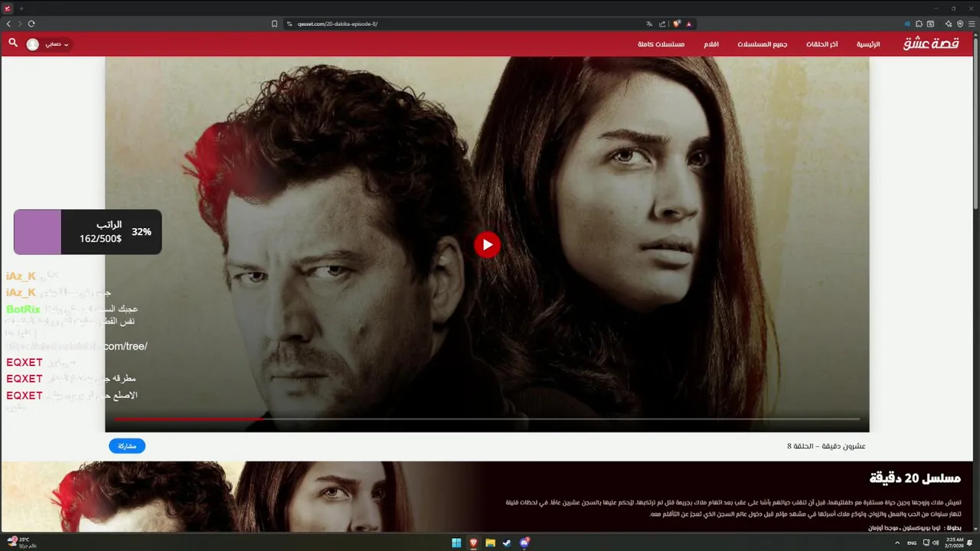Click the 32% goal percentage text
Viewport: 980px width, 551px height.
click(142, 232)
